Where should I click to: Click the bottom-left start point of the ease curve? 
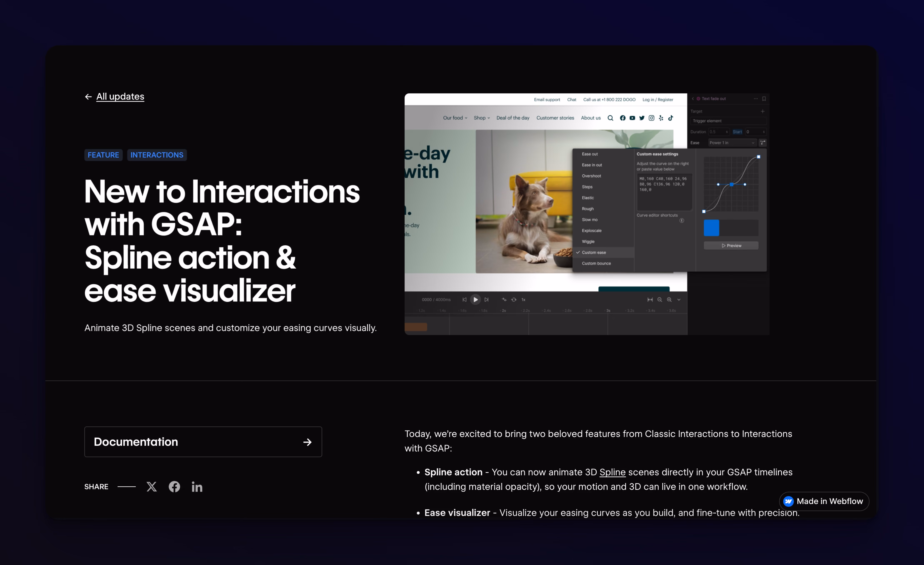click(704, 212)
